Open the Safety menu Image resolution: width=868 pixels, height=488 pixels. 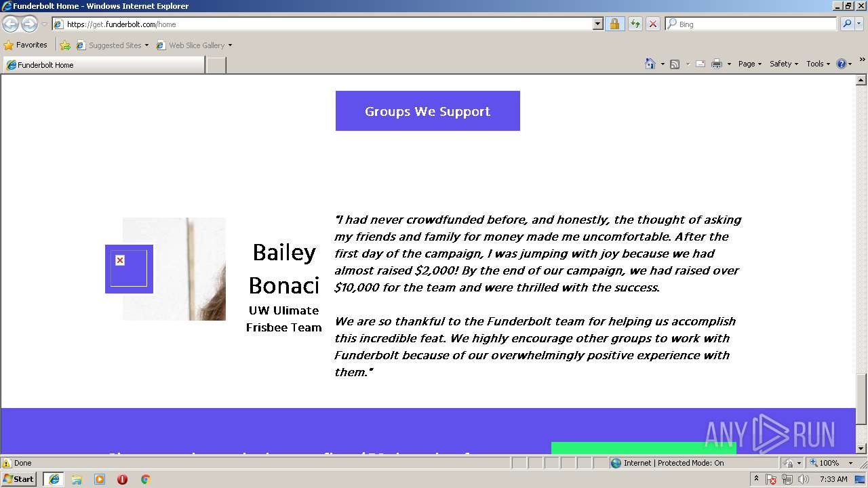click(784, 64)
